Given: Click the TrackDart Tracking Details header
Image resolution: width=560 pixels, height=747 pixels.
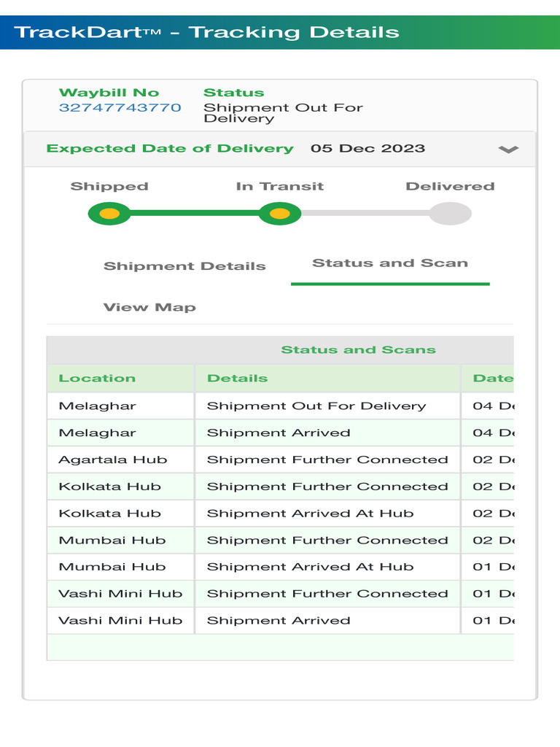Looking at the screenshot, I should coord(207,32).
